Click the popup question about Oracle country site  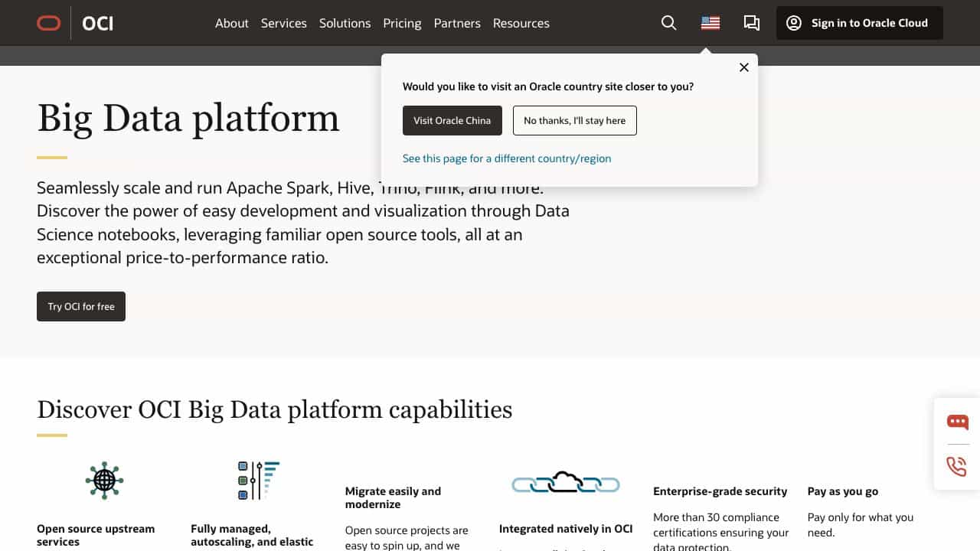[548, 86]
